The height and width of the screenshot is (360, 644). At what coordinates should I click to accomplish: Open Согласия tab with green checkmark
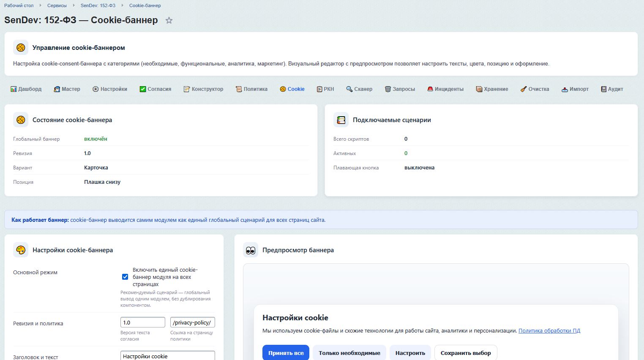pos(155,89)
